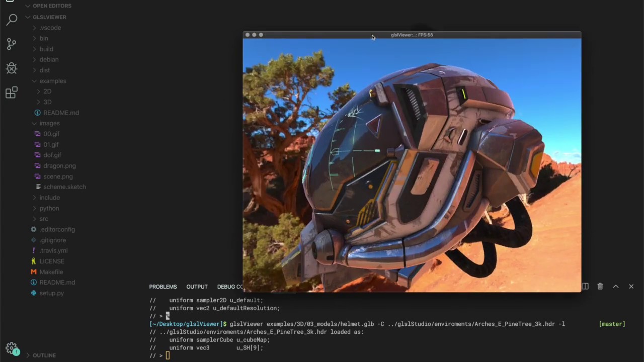Open dragon.png from the images folder
644x362 pixels.
click(x=59, y=166)
